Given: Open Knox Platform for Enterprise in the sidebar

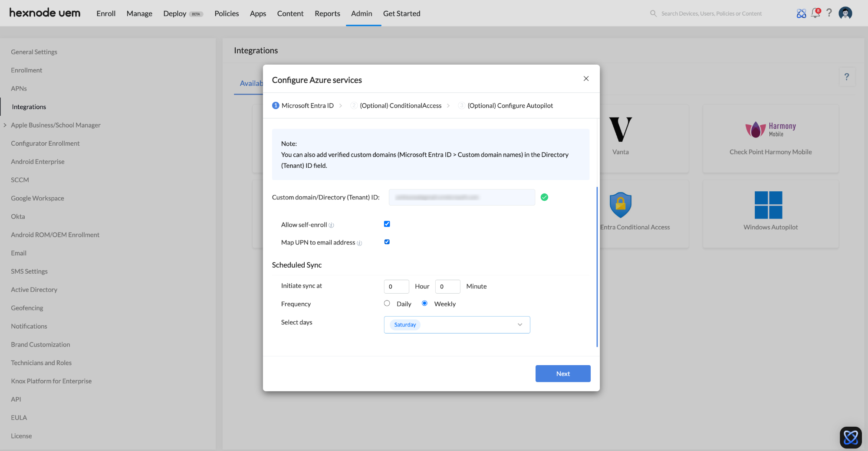Looking at the screenshot, I should 51,381.
